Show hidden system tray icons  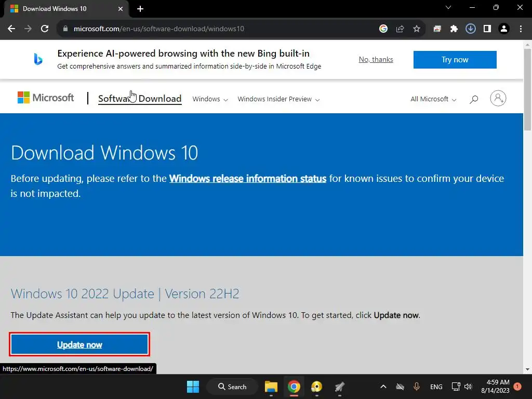(x=383, y=387)
